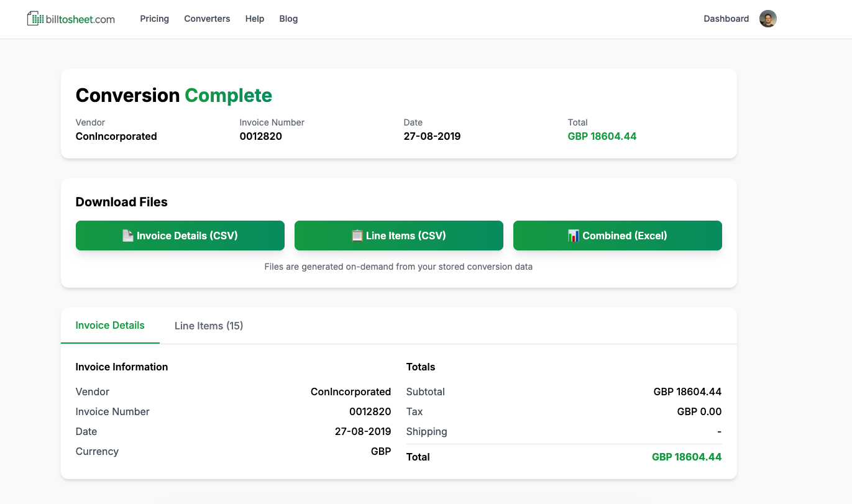Click the Conversion Complete heading
The image size is (852, 504).
tap(174, 96)
